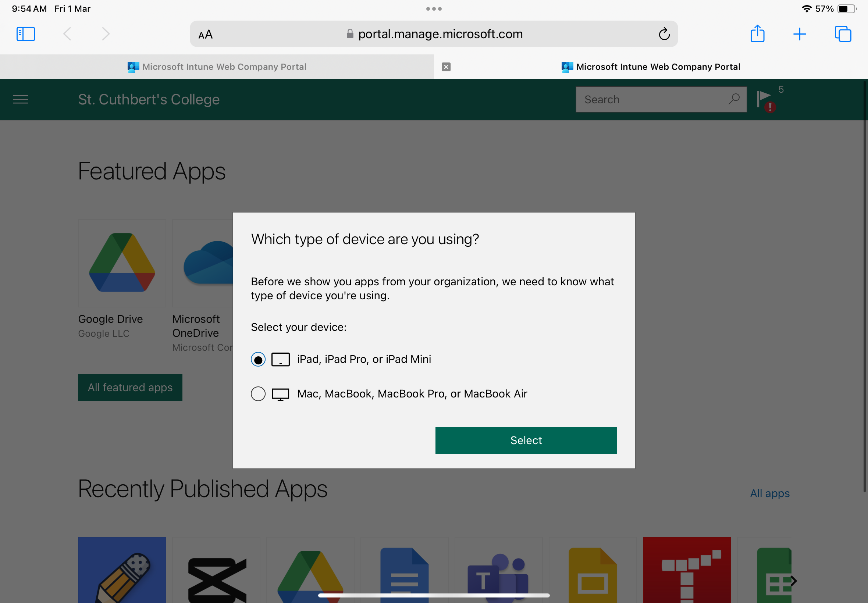Open the Safari sidebar panel
The height and width of the screenshot is (603, 868).
[26, 34]
